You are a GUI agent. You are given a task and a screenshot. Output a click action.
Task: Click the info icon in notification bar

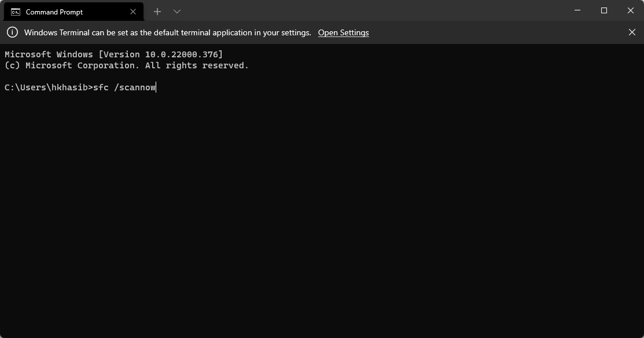(x=12, y=32)
